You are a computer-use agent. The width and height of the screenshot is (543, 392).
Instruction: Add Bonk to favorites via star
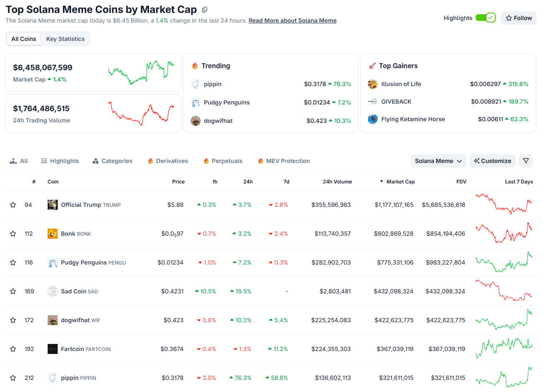click(x=13, y=234)
